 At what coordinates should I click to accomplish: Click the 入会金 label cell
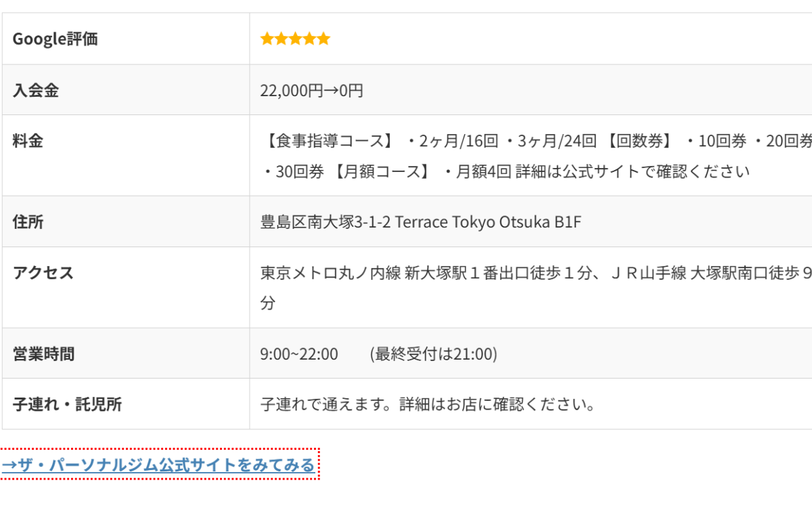point(126,89)
